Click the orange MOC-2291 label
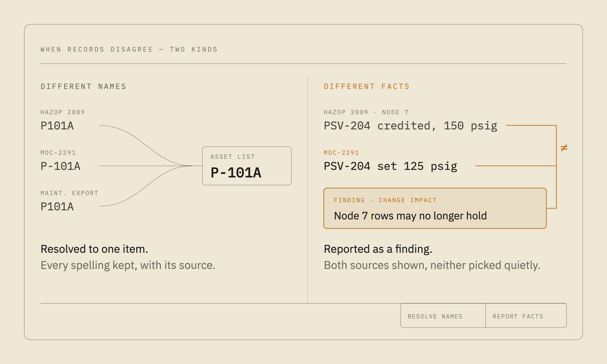This screenshot has width=607, height=364. click(x=341, y=153)
